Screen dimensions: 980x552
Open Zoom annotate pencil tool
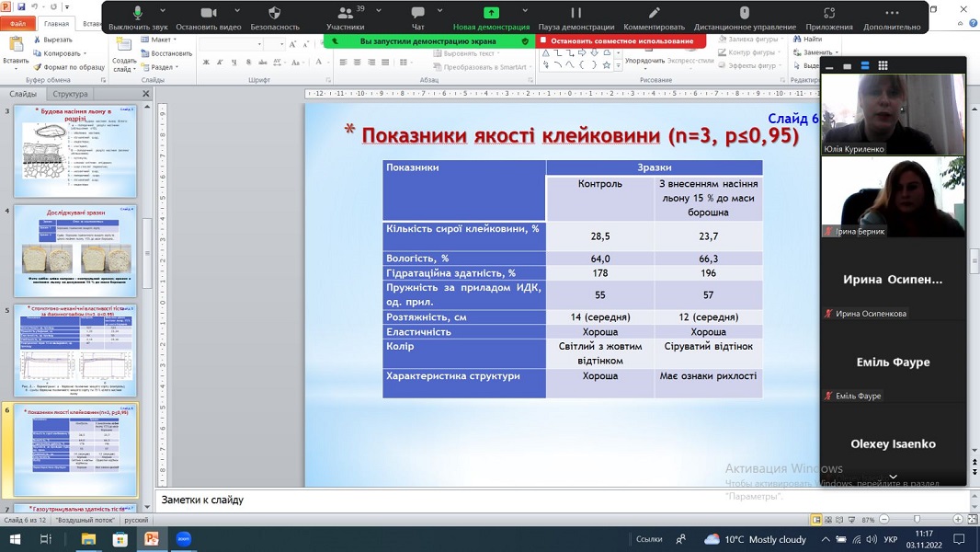654,17
